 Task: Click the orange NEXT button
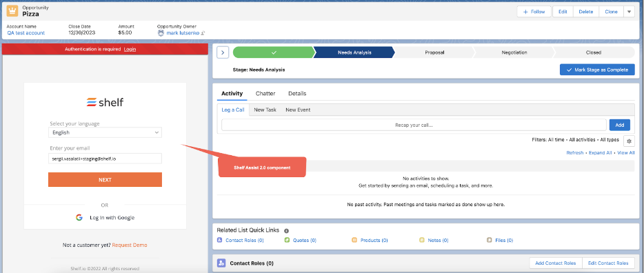point(105,180)
